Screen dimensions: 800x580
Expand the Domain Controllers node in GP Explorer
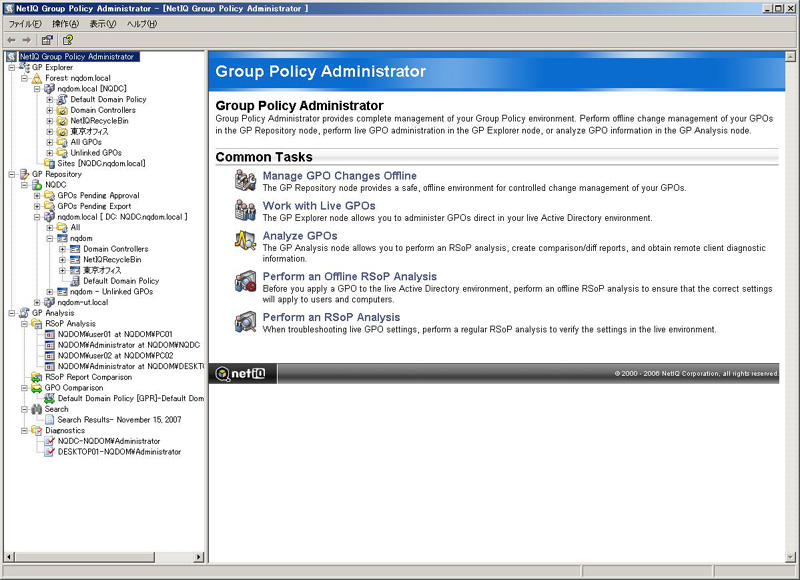point(49,110)
